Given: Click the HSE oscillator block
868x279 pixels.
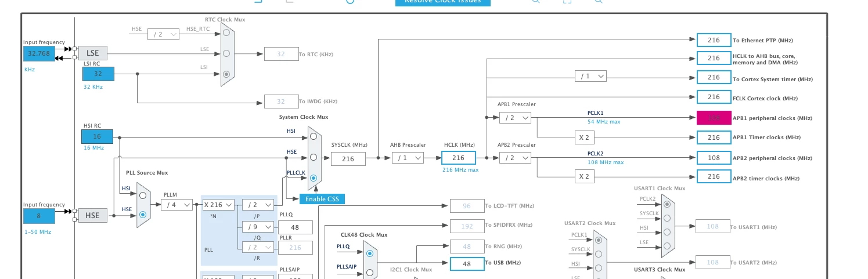Looking at the screenshot, I should tap(92, 215).
